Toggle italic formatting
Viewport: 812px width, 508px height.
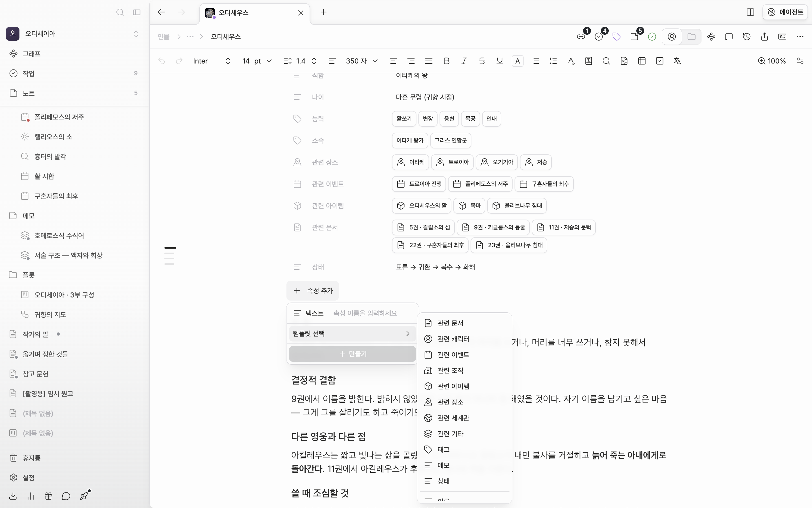click(464, 61)
